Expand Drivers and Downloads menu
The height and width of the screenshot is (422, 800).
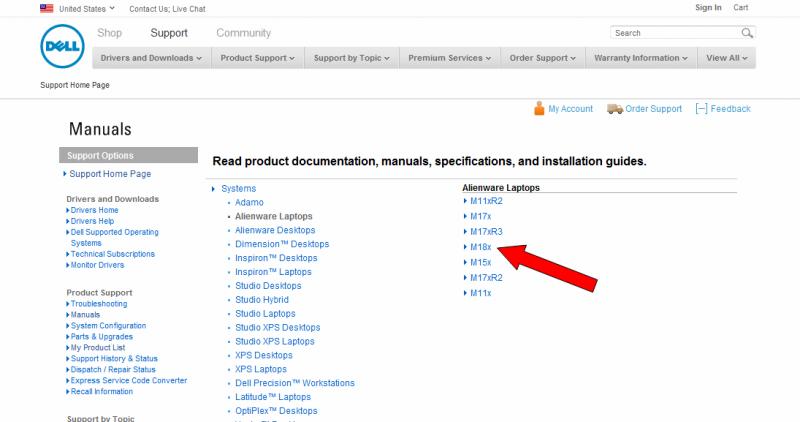point(150,58)
